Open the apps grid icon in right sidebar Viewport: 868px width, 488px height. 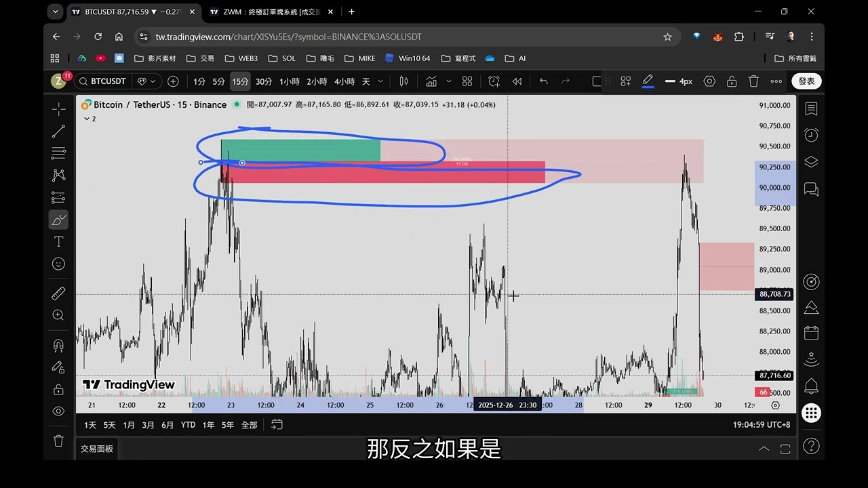coord(811,413)
